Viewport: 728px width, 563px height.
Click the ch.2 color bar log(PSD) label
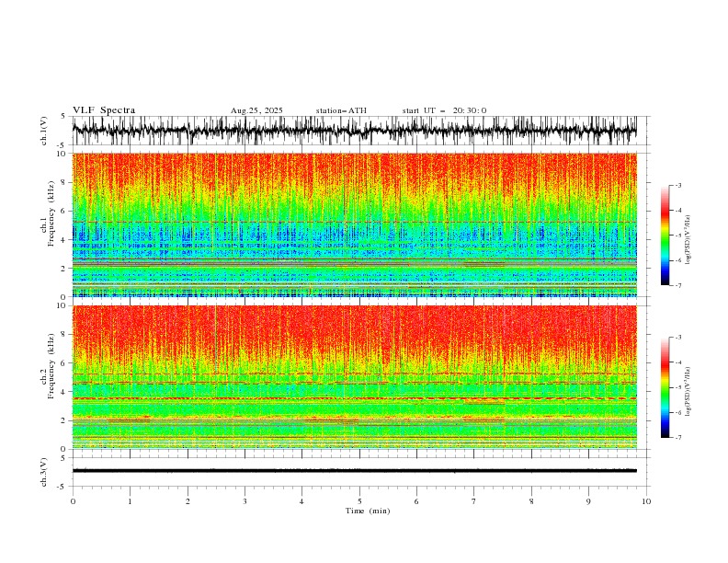[x=688, y=392]
